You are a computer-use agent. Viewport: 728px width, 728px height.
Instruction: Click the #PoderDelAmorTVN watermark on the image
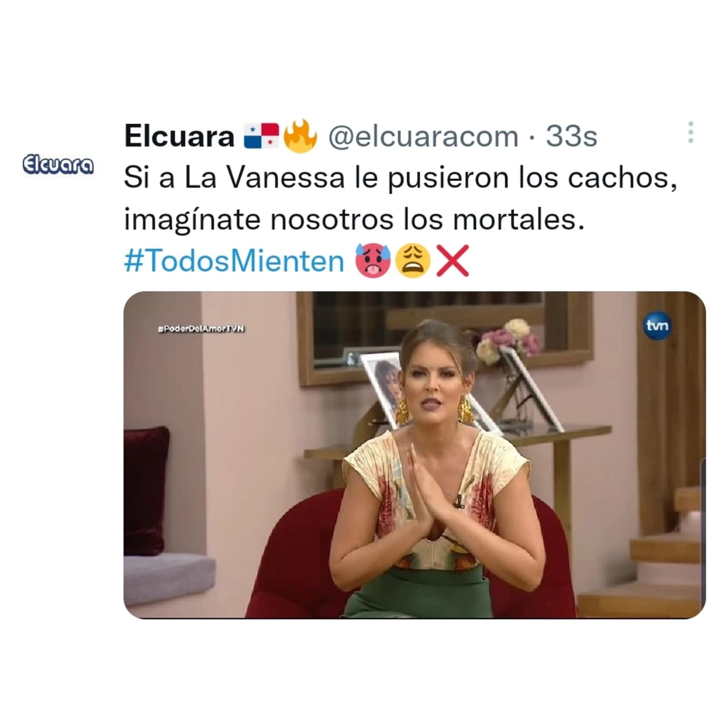click(200, 328)
